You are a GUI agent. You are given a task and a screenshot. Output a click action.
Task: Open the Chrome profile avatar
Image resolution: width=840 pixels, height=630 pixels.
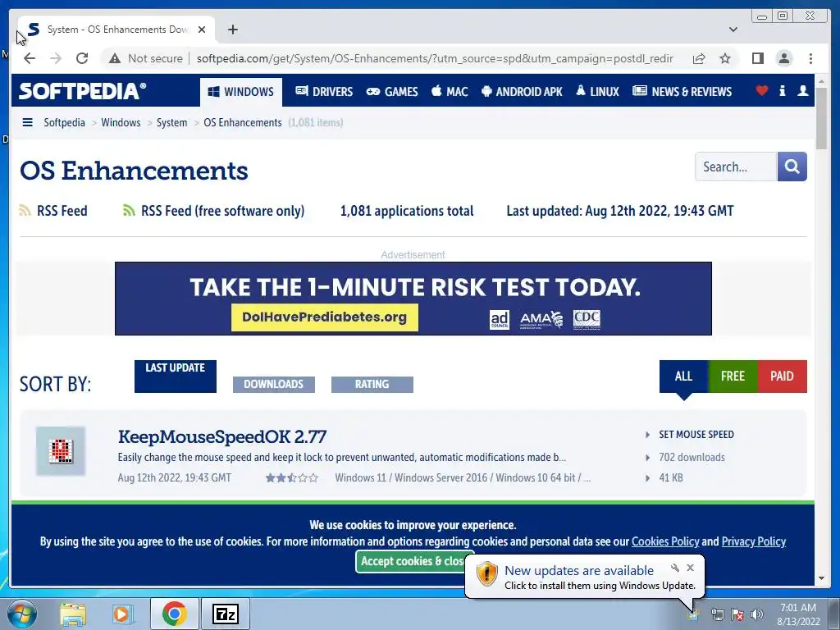coord(783,58)
